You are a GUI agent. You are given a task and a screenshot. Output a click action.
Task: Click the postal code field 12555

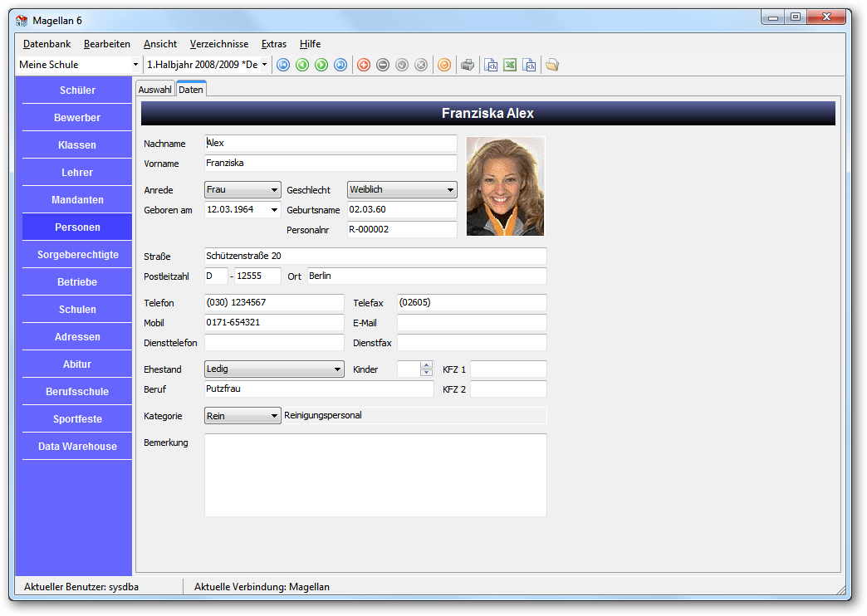[x=257, y=276]
